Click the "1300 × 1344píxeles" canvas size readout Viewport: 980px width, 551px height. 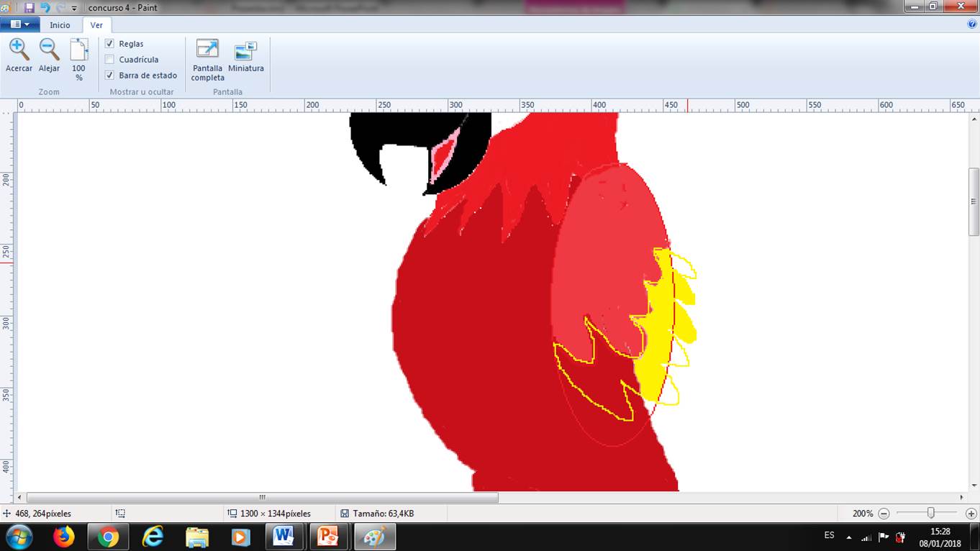[x=276, y=514]
